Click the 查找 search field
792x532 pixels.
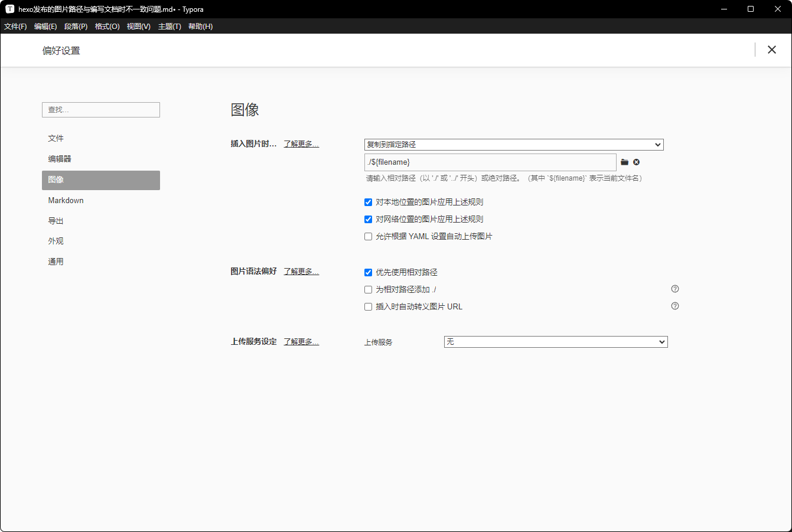101,110
